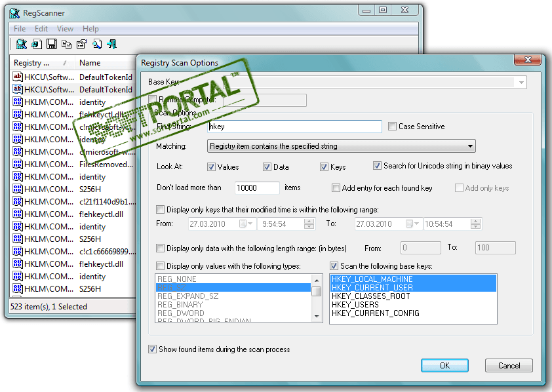
Task: Click Cancel in Registry Scan Options
Action: (x=509, y=365)
